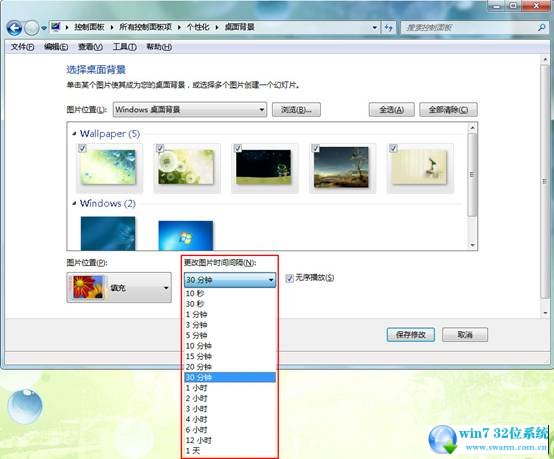Click the window's right scrollbar down arrow
Screen dimensions: 554x459
click(x=545, y=313)
